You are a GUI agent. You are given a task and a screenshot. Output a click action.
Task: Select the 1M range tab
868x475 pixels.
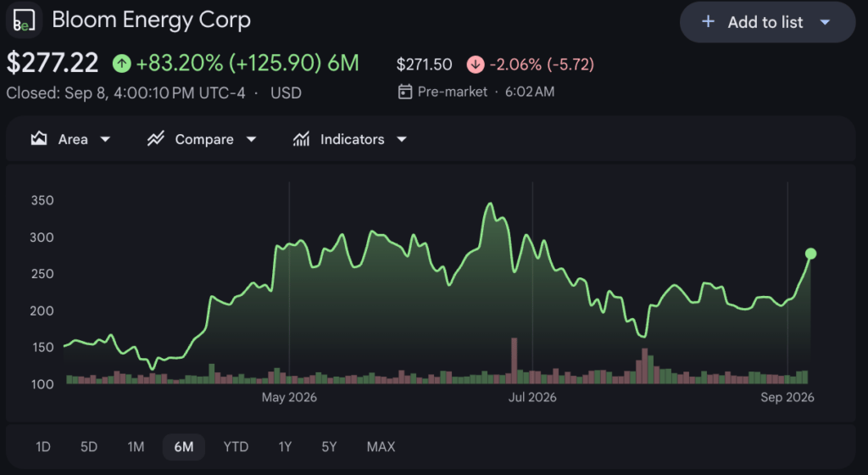point(136,447)
